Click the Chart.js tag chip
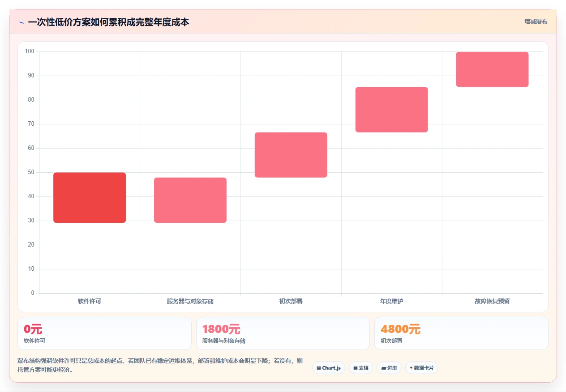566x392 pixels. point(329,368)
